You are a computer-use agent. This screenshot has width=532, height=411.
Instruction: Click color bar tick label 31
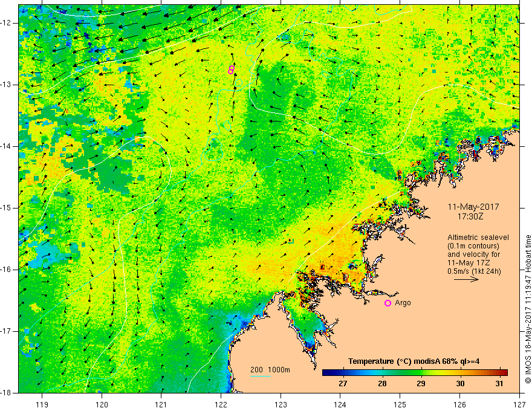pos(499,384)
